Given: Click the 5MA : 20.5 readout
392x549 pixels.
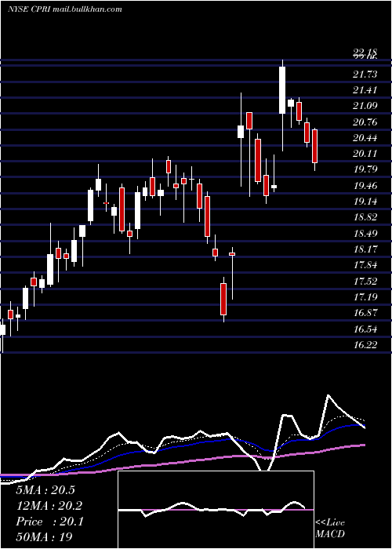Looking at the screenshot, I should (45, 490).
